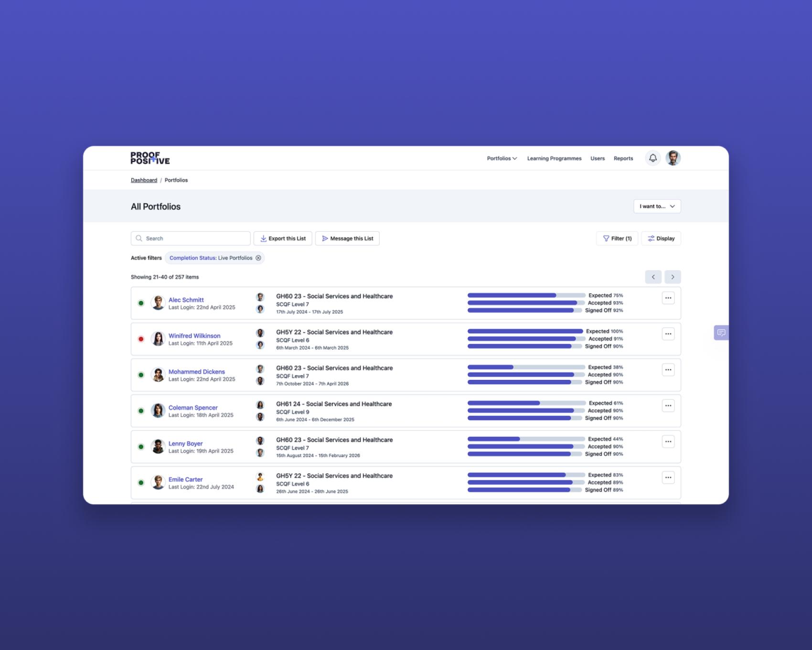Expand the Portfolios navigation dropdown
This screenshot has height=650, width=812.
point(502,159)
